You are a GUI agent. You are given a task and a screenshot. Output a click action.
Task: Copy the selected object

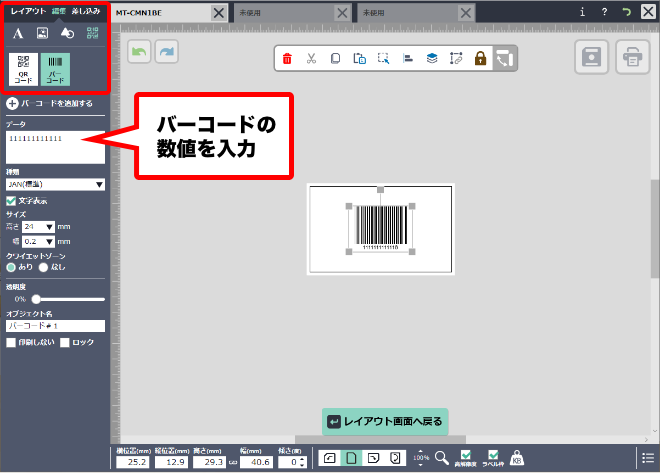[335, 58]
